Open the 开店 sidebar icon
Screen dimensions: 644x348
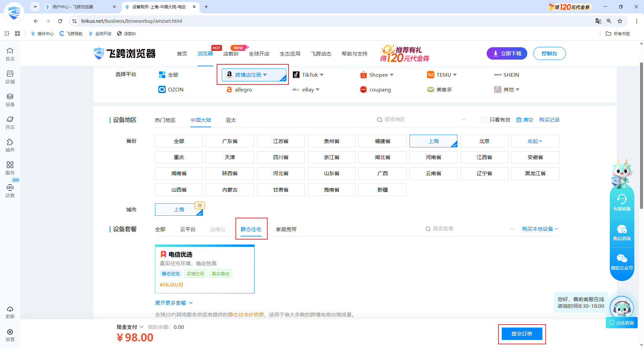(x=10, y=123)
